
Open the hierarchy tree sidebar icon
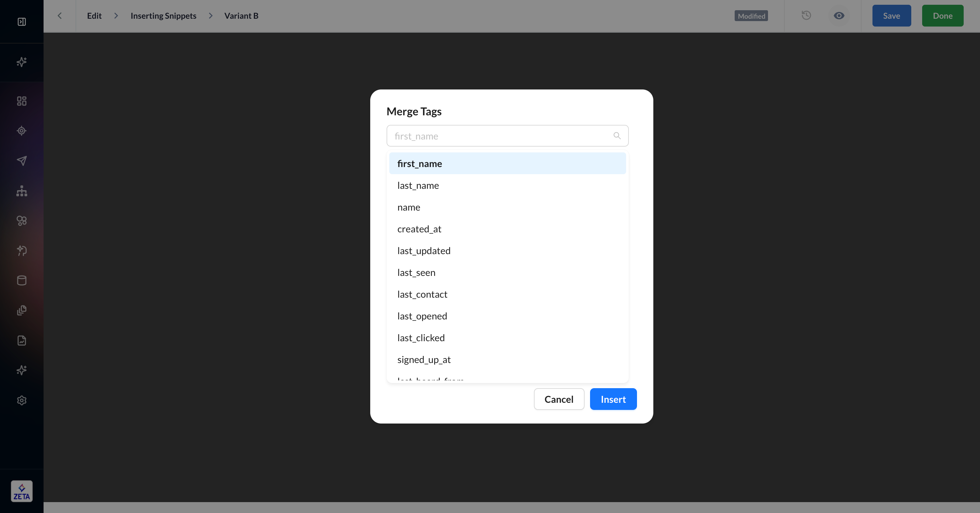[22, 191]
